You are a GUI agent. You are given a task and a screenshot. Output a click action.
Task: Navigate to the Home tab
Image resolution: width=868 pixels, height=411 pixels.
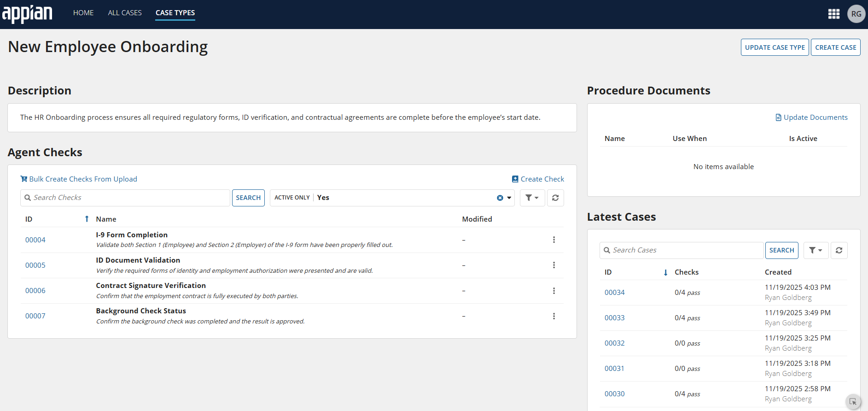tap(83, 13)
